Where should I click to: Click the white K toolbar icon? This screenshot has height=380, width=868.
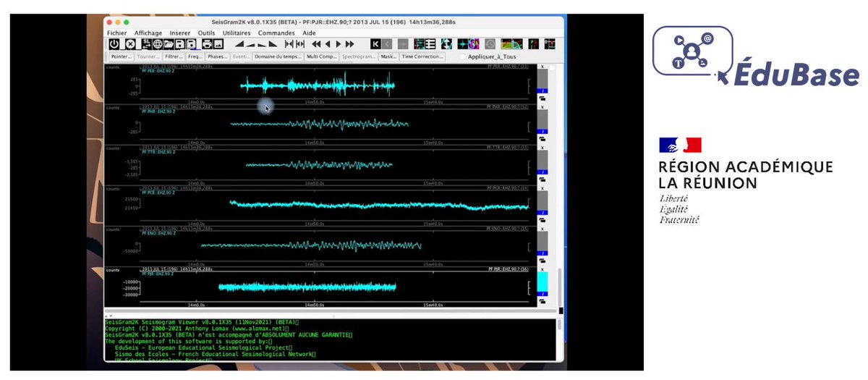click(375, 44)
